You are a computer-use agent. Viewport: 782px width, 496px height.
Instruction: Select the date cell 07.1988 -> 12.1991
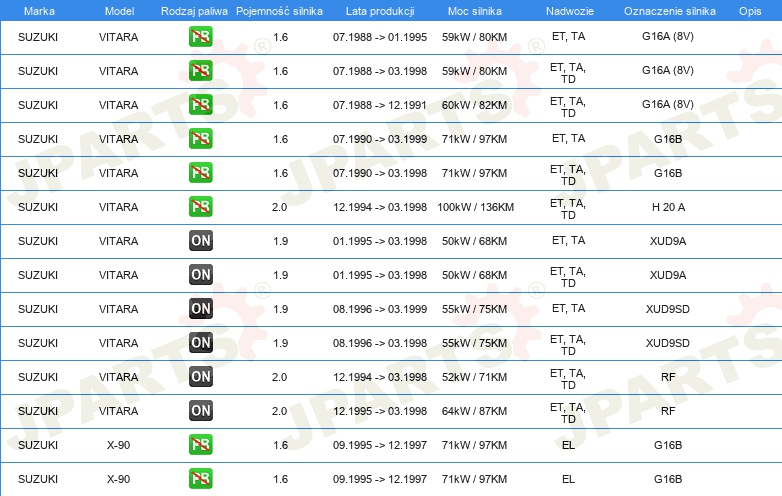pyautogui.click(x=380, y=105)
